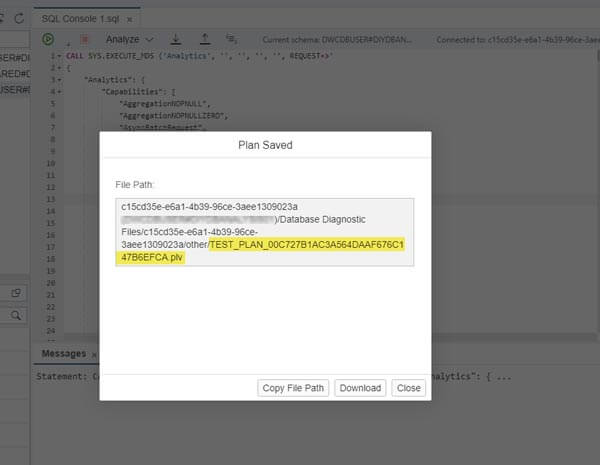This screenshot has height=465, width=600.
Task: Click the Current schema label in toolbar
Action: click(x=337, y=39)
